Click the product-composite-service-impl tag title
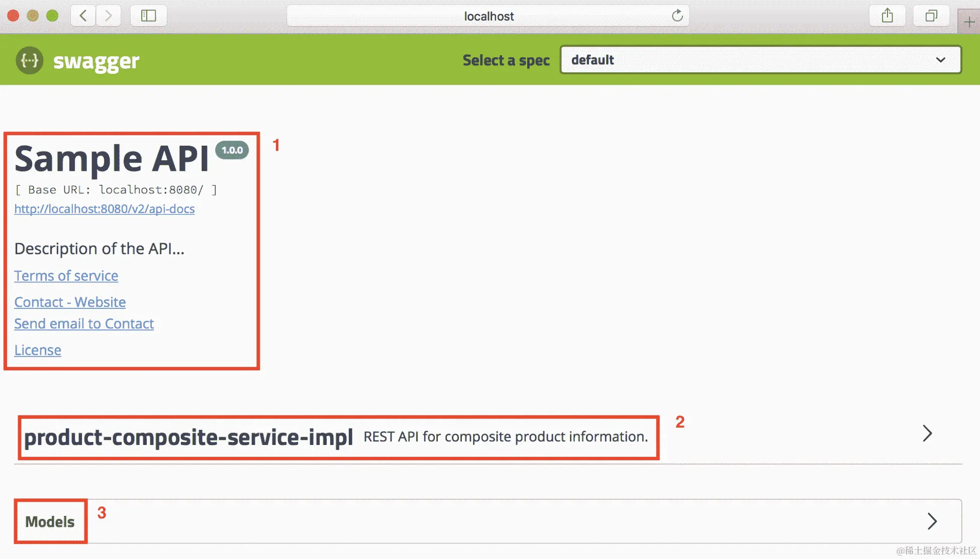This screenshot has height=559, width=980. pos(188,437)
